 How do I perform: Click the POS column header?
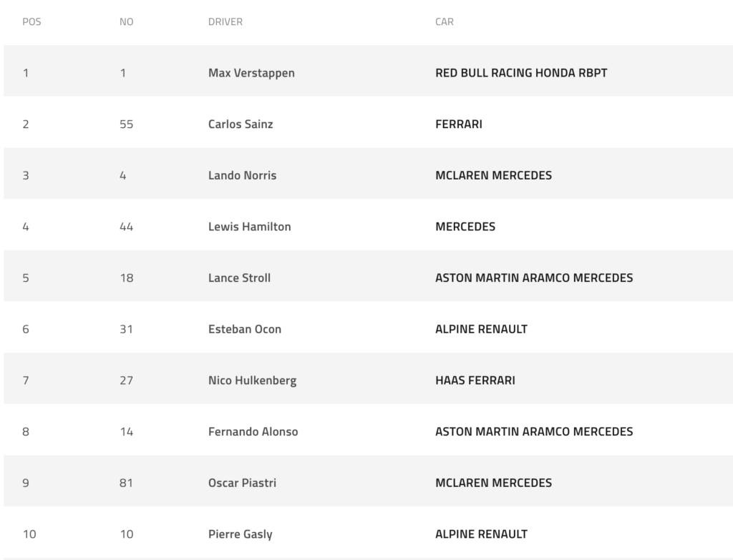[x=32, y=22]
